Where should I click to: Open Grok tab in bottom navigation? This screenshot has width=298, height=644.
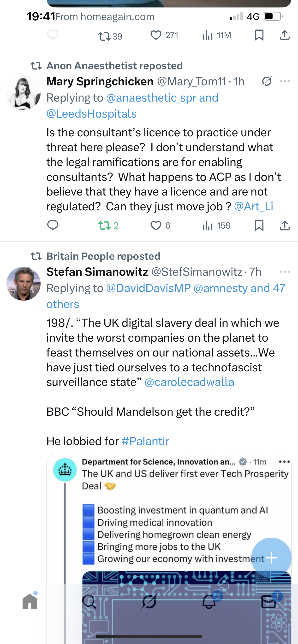(x=149, y=602)
